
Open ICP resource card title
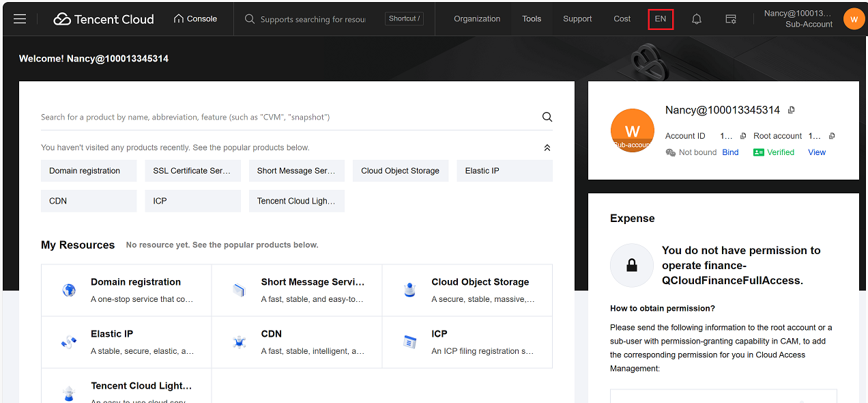coord(439,334)
